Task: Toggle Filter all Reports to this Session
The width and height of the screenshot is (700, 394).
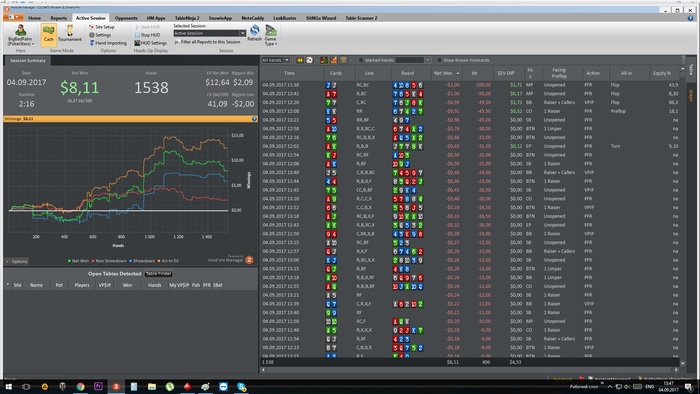Action: [208, 42]
